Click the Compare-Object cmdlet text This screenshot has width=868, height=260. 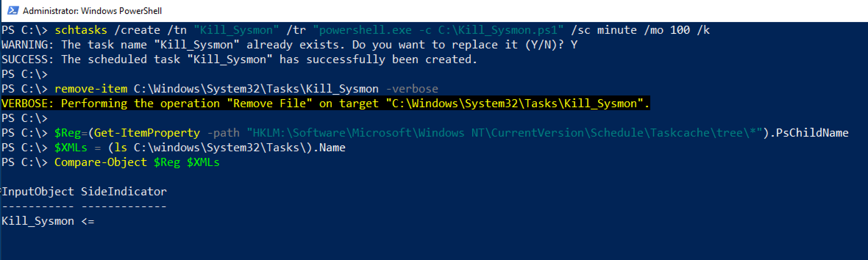100,162
